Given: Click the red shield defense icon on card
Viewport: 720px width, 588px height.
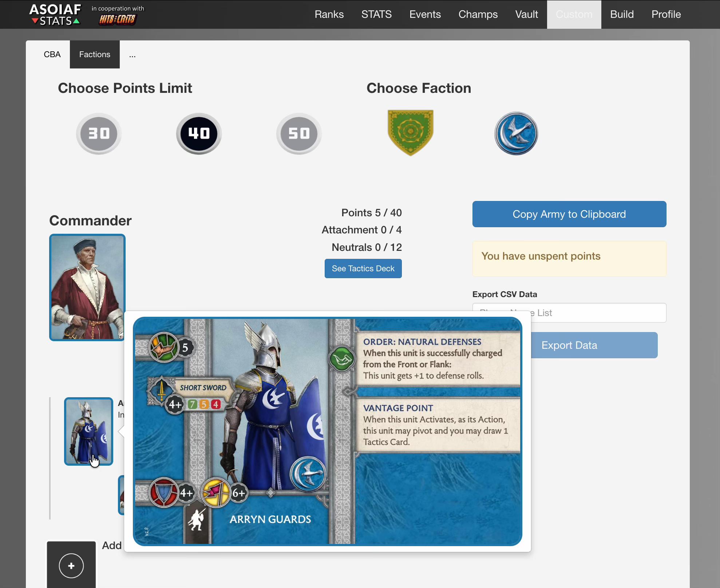Looking at the screenshot, I should (x=164, y=493).
